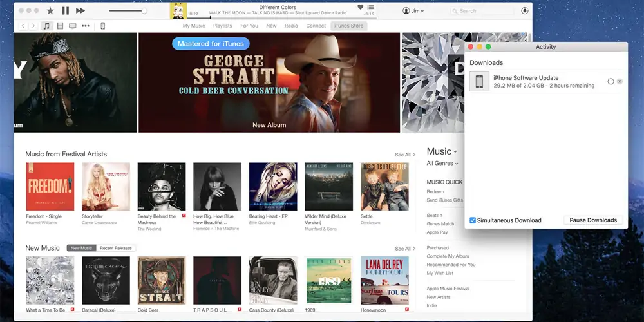Open the downloads arrow icon in toolbar
This screenshot has width=644, height=322.
point(524,11)
